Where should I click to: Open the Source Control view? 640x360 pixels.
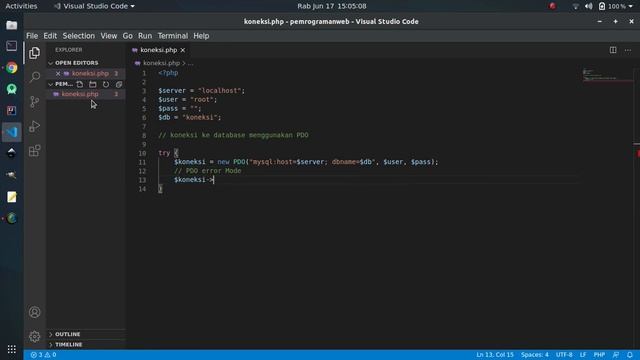(x=35, y=101)
